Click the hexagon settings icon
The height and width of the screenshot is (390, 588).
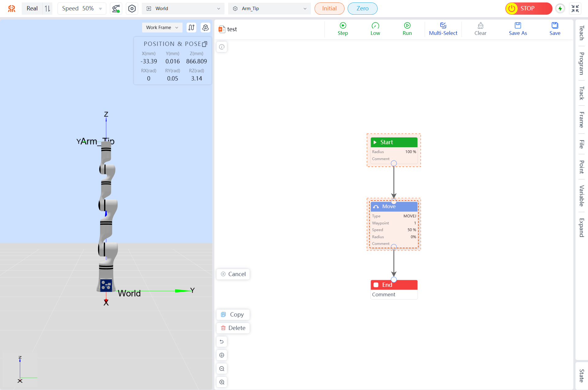132,9
